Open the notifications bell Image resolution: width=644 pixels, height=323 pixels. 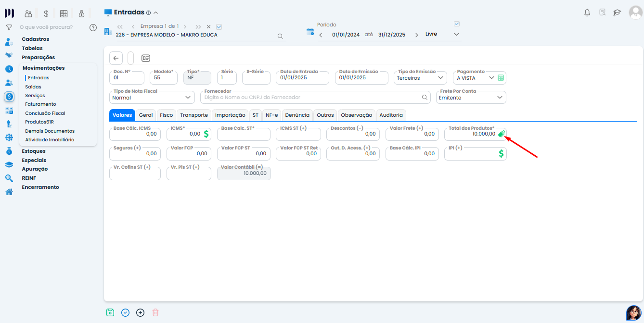[587, 13]
